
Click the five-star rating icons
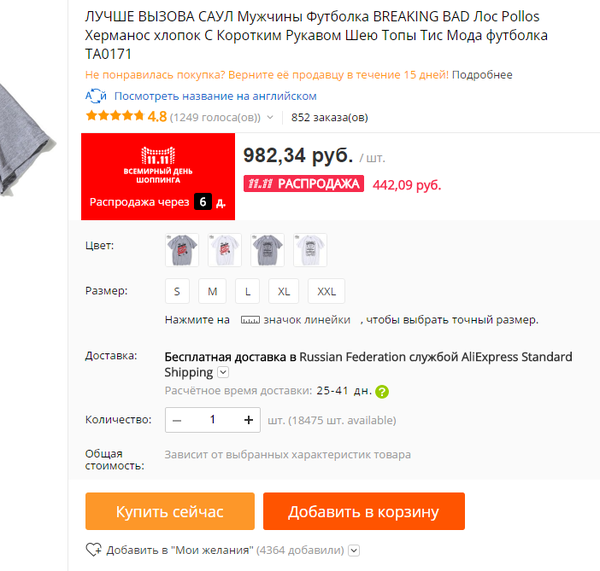tap(115, 116)
